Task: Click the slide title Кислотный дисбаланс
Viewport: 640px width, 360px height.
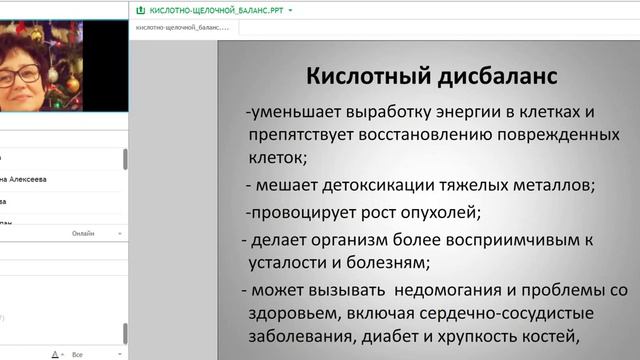Action: coord(431,76)
